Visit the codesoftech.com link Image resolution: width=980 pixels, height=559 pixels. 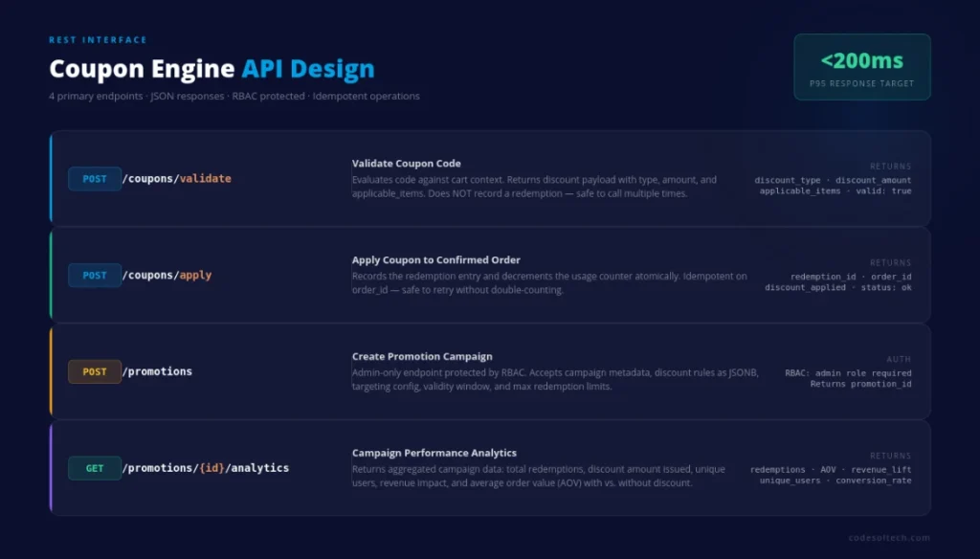tap(891, 537)
